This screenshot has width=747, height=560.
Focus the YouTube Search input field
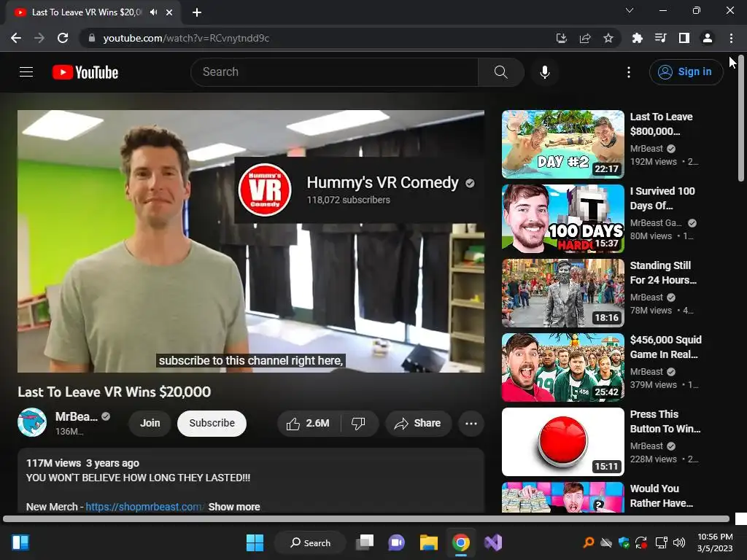pyautogui.click(x=334, y=72)
